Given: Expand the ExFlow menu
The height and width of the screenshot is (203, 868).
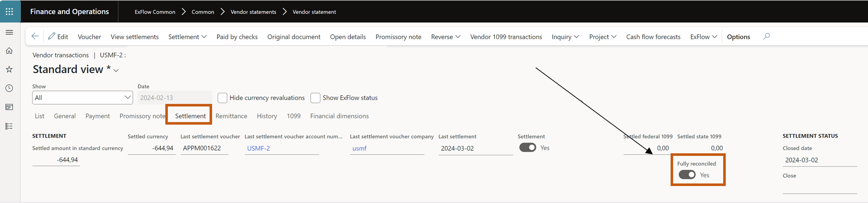Looking at the screenshot, I should click(x=704, y=37).
